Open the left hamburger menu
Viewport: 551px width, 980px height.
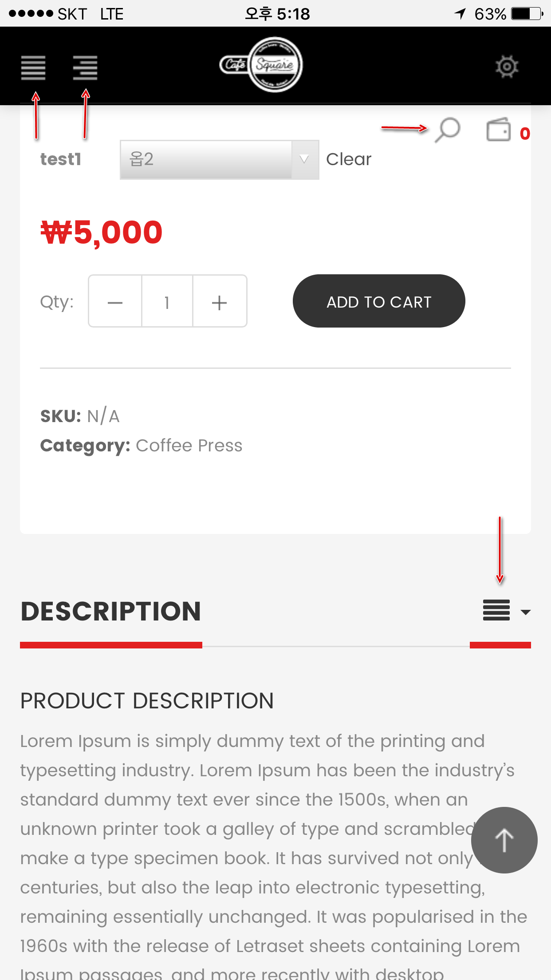pyautogui.click(x=33, y=68)
